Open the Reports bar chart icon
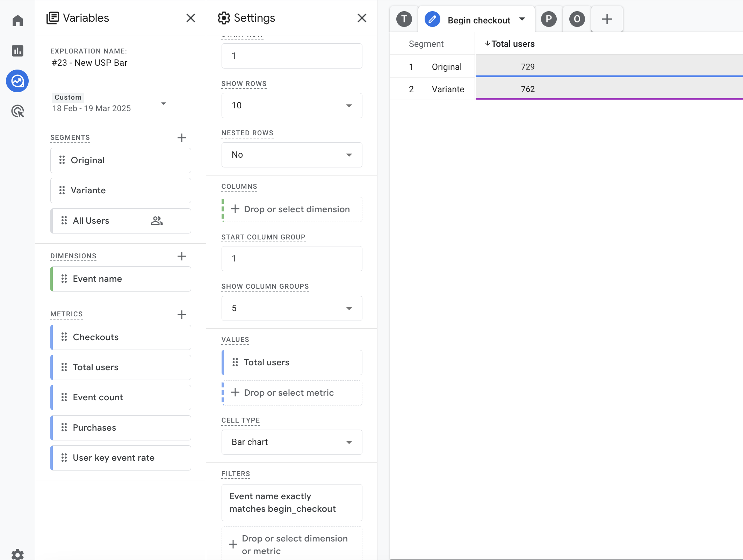This screenshot has width=743, height=560. click(x=17, y=51)
